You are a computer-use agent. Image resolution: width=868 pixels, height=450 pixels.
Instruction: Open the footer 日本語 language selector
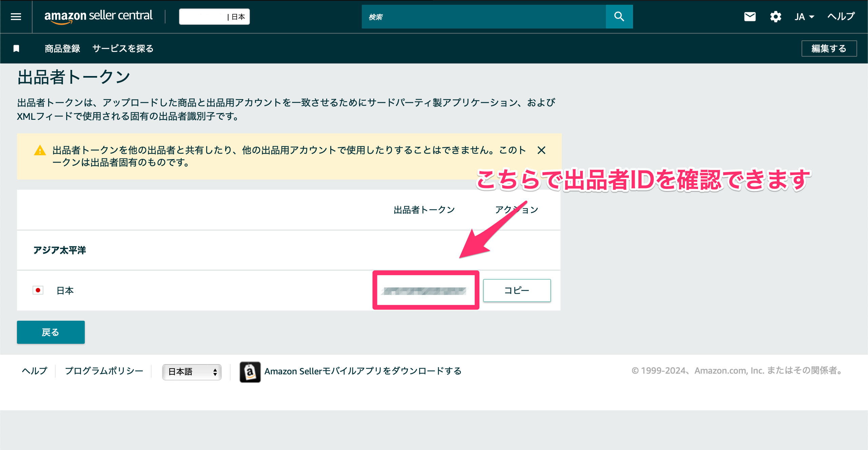click(x=192, y=372)
